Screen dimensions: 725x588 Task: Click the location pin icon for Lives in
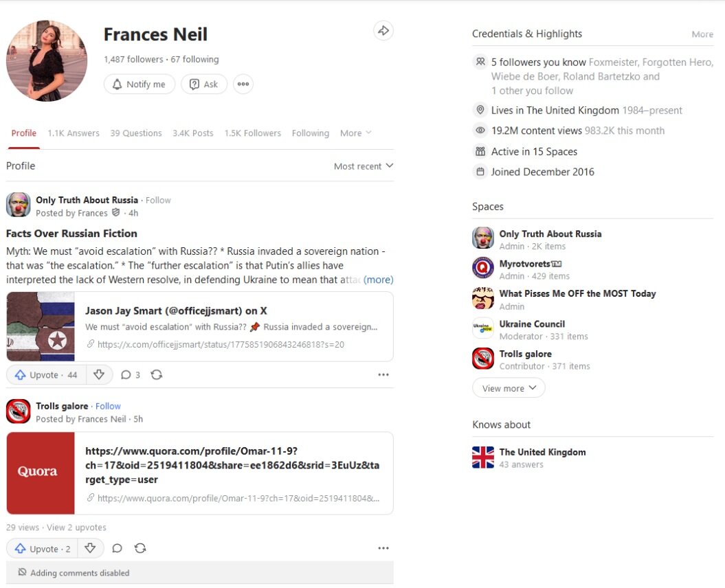(480, 109)
